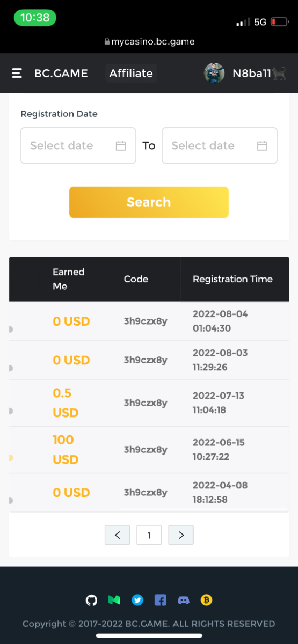Switch to the Affiliate tab
Image resolution: width=298 pixels, height=644 pixels.
click(x=131, y=74)
